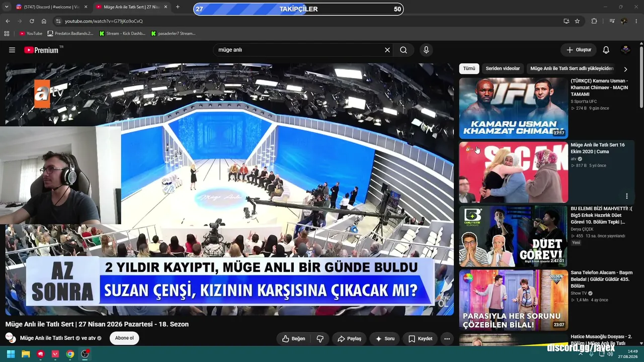Open the browser media controls icon
The height and width of the screenshot is (362, 644).
click(612, 21)
